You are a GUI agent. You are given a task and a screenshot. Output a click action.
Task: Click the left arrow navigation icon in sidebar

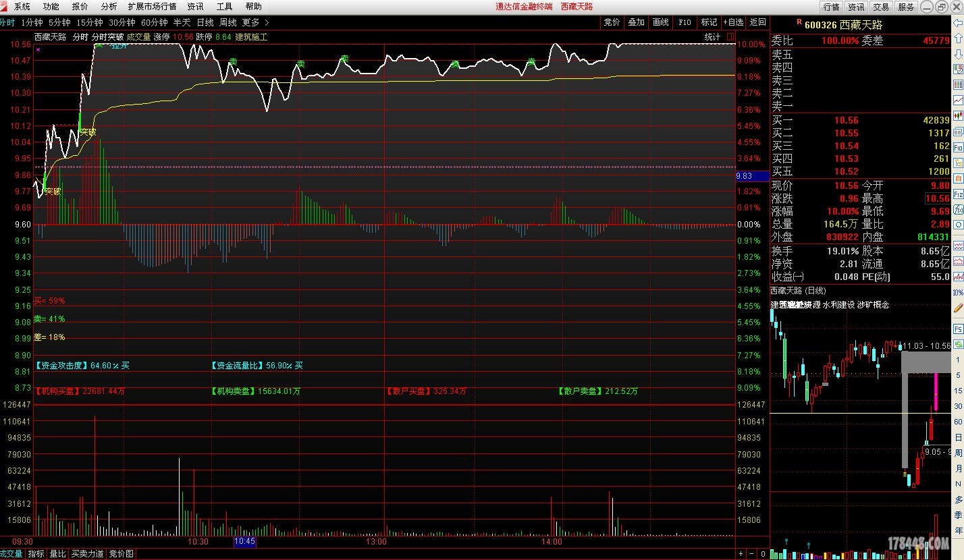(958, 23)
